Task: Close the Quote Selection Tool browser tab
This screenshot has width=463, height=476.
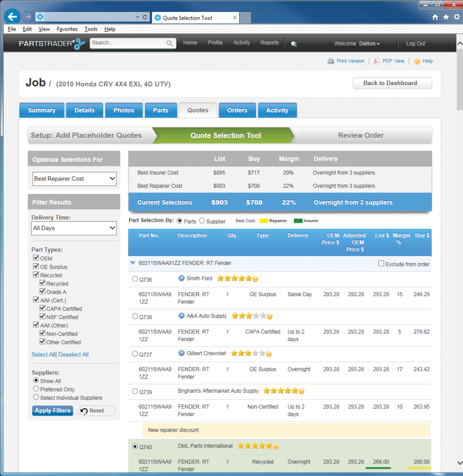Action: click(x=235, y=18)
